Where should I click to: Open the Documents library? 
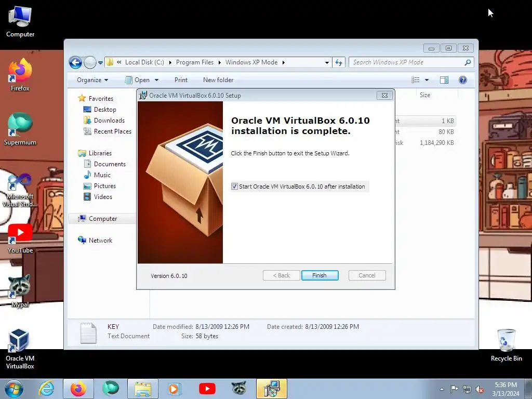tap(110, 164)
